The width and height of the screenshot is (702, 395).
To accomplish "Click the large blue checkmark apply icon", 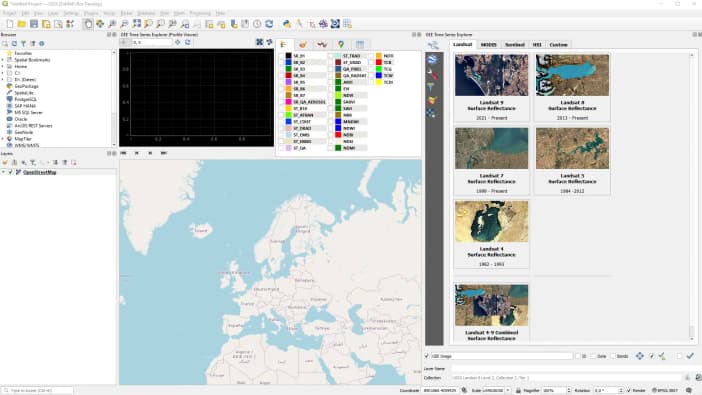I will (690, 356).
